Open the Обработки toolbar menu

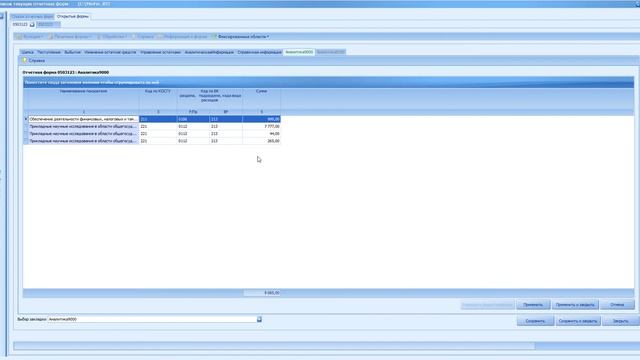[111, 37]
